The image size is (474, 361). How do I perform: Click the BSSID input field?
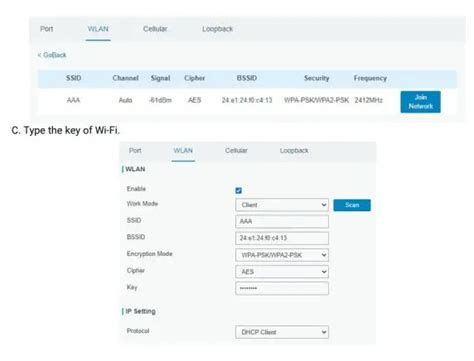click(282, 238)
